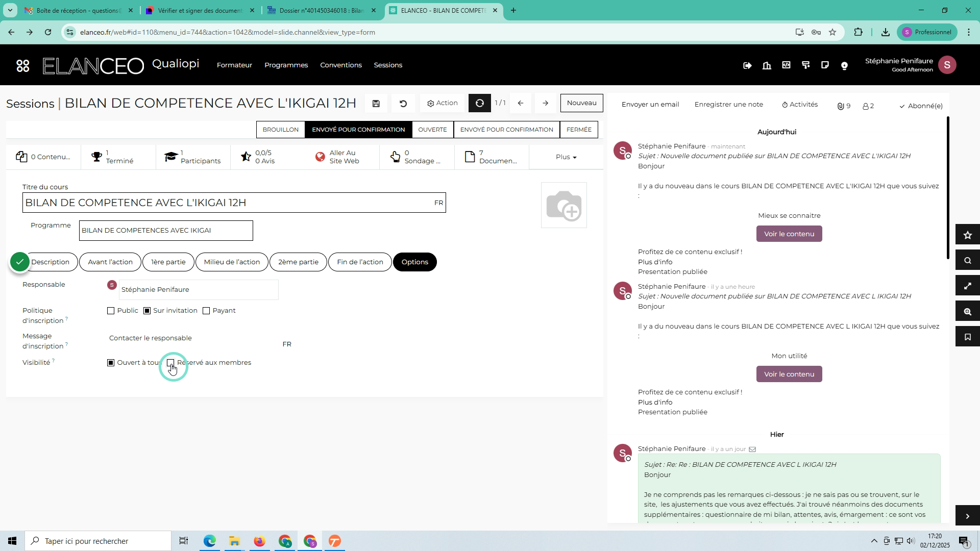The width and height of the screenshot is (980, 551).
Task: Toggle the Abonné(e) subscription status
Action: [921, 106]
